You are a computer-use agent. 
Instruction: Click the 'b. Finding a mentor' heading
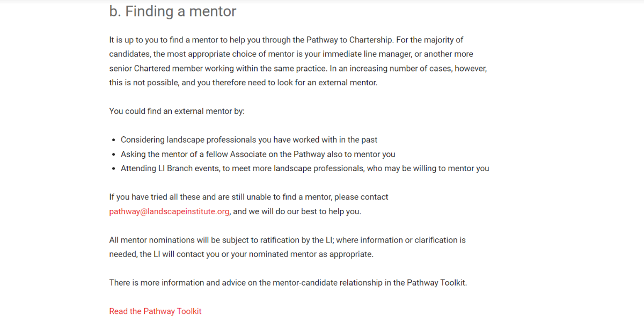point(172,11)
